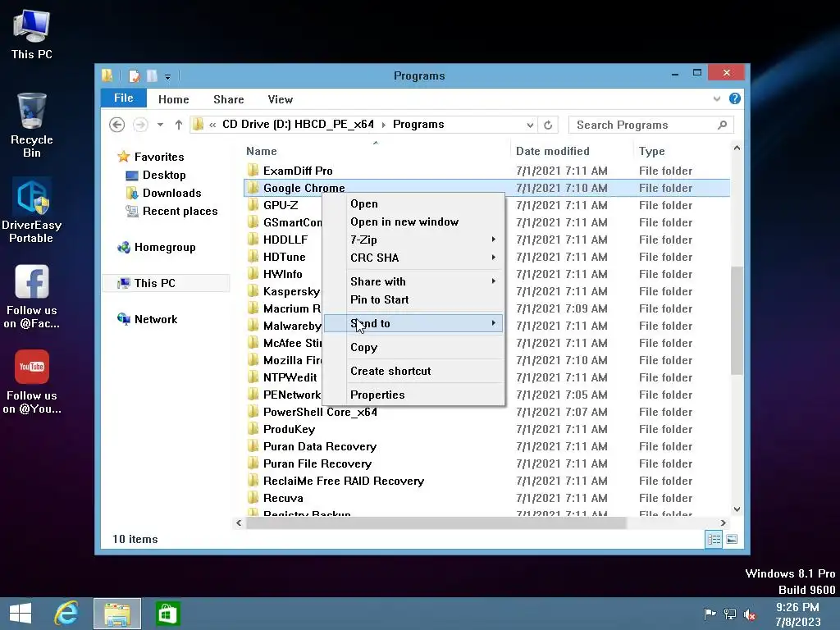Click the Windows Start button
This screenshot has width=840, height=630.
(21, 614)
